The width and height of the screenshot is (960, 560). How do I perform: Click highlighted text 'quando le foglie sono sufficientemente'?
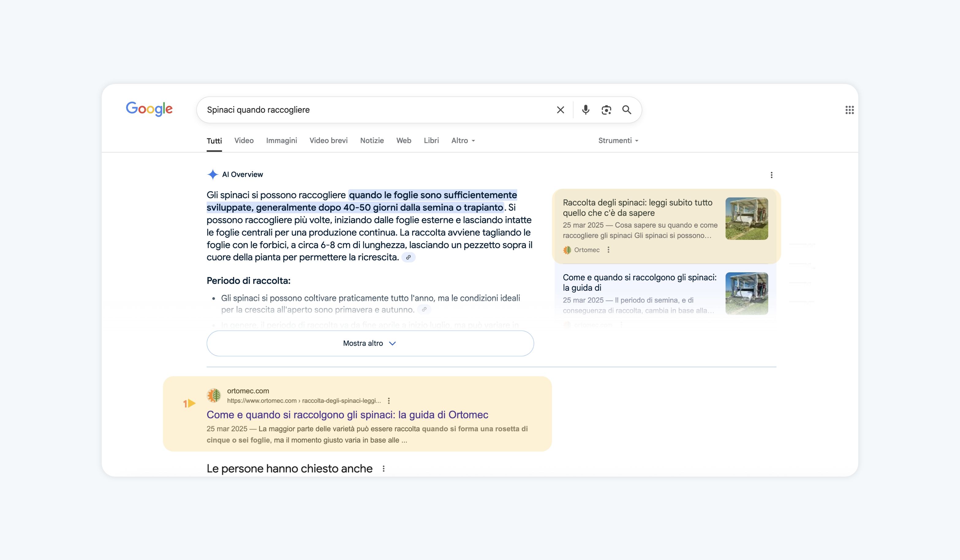pos(433,195)
